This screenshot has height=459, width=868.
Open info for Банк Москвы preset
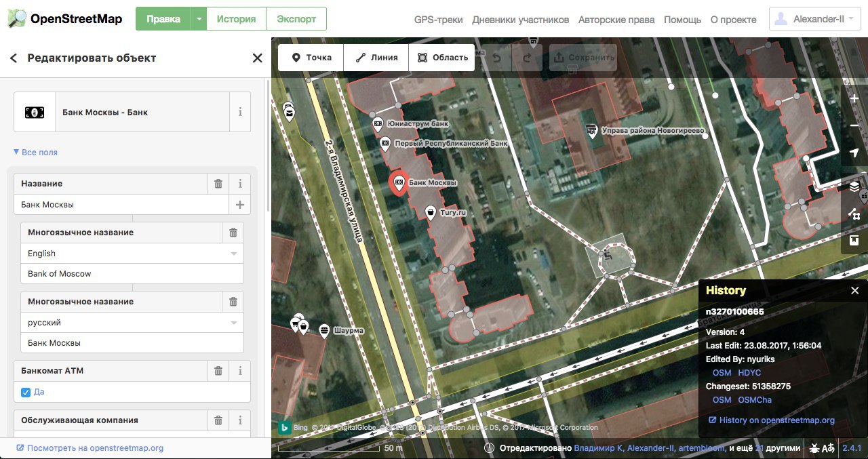coord(240,112)
